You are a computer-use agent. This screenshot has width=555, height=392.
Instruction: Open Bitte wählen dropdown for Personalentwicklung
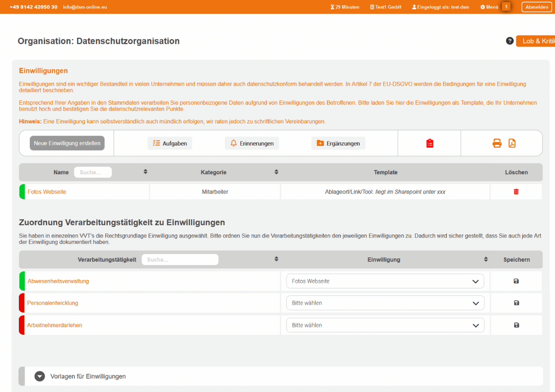point(385,303)
